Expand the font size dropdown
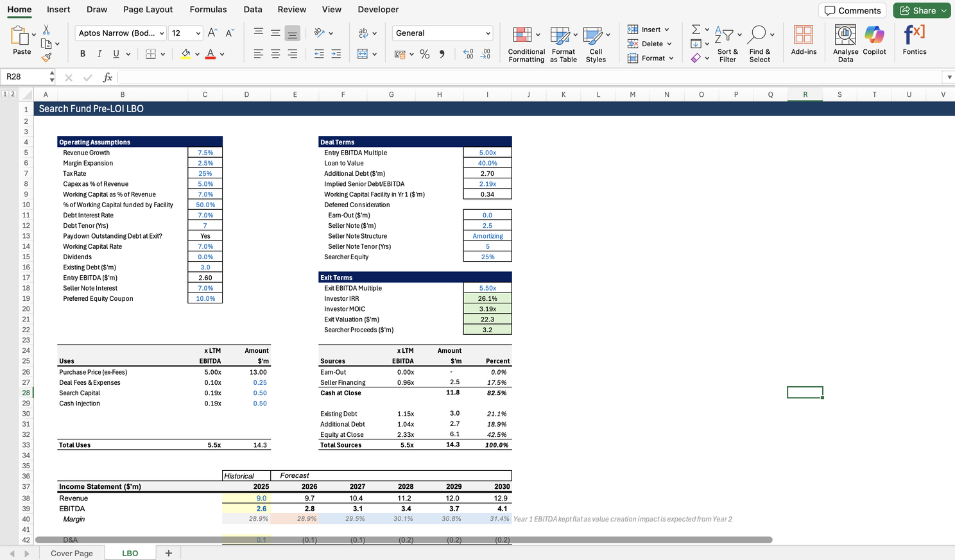Screen dimensions: 955x560 click(x=198, y=33)
